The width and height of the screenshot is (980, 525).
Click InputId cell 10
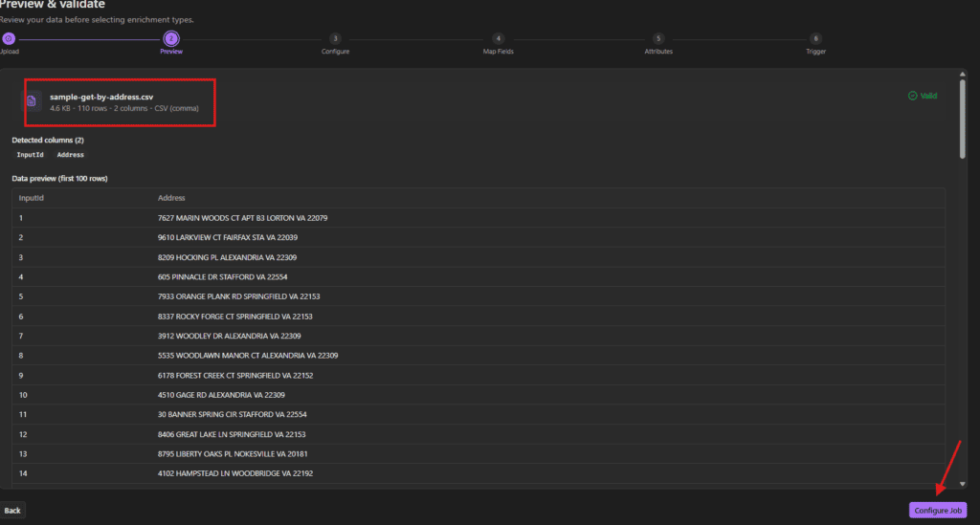coord(23,395)
